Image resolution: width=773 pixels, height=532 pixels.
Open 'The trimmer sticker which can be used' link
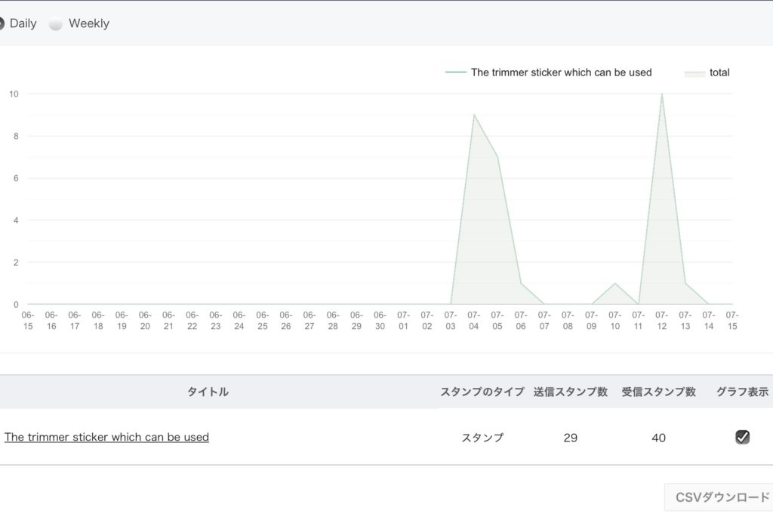tap(106, 437)
